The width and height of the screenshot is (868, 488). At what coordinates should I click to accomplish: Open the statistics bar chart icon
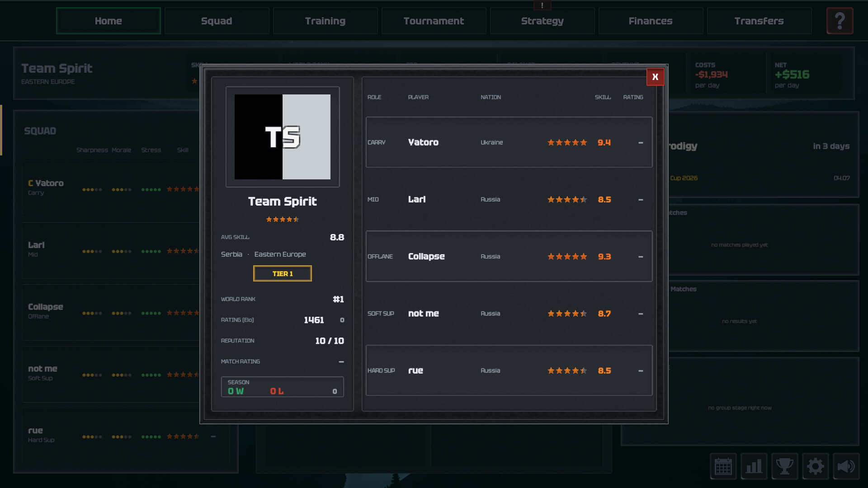[x=754, y=466]
